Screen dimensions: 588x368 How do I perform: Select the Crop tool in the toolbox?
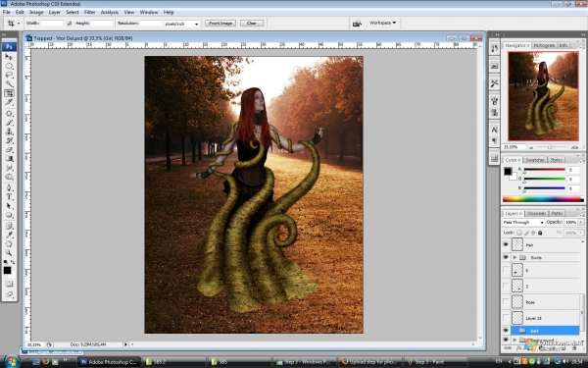click(9, 93)
